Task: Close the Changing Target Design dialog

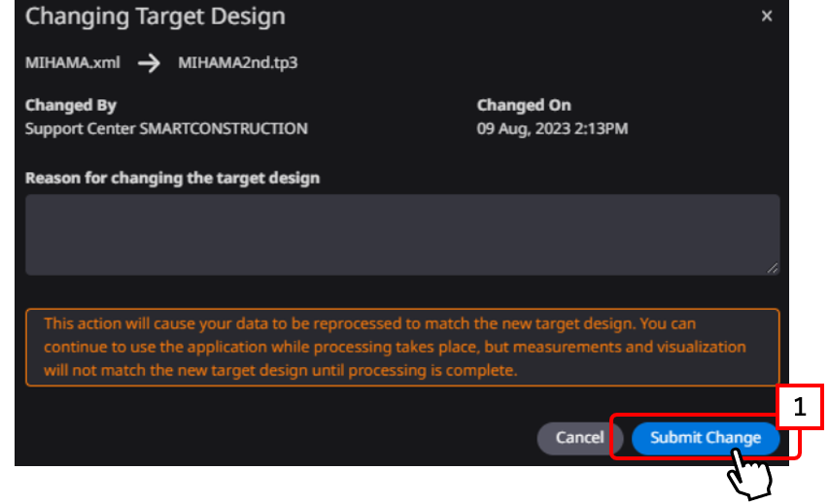Action: click(x=767, y=17)
